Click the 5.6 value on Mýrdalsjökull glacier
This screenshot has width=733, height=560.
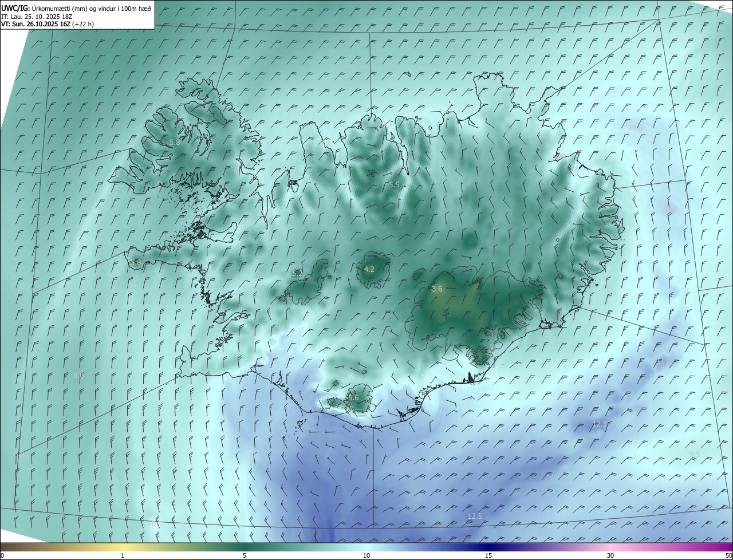353,397
